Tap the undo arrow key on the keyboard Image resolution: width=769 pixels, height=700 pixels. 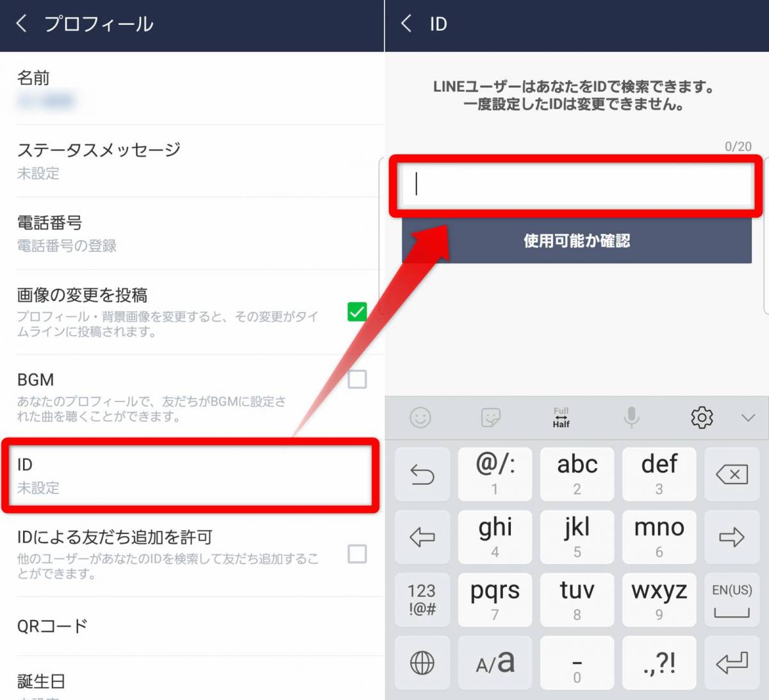(x=422, y=474)
